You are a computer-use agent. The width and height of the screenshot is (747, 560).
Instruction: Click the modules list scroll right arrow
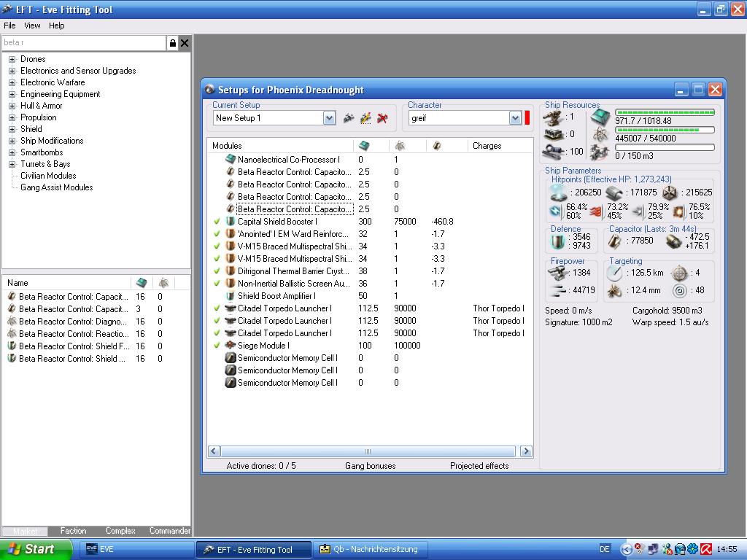click(x=526, y=451)
